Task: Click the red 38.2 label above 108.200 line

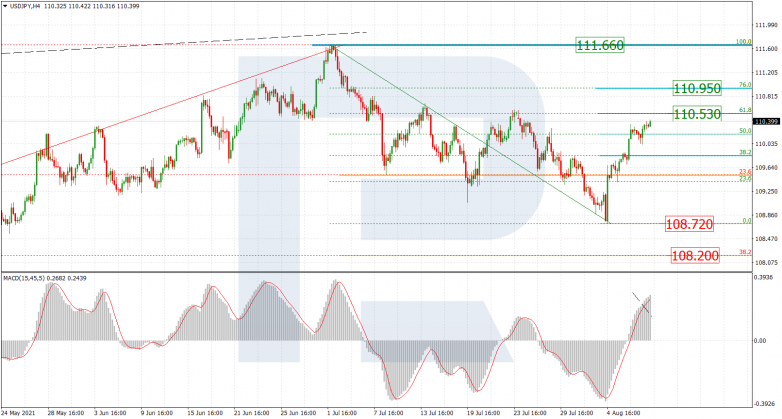Action: (x=745, y=252)
